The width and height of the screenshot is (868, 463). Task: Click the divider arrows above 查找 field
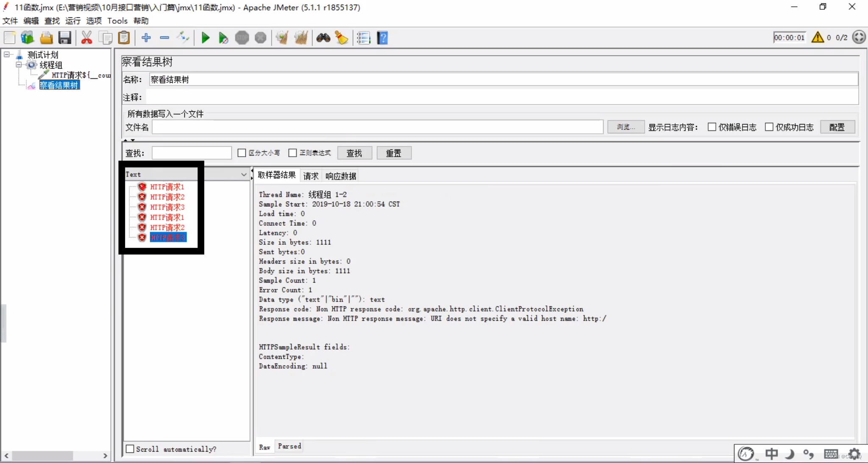pos(129,140)
